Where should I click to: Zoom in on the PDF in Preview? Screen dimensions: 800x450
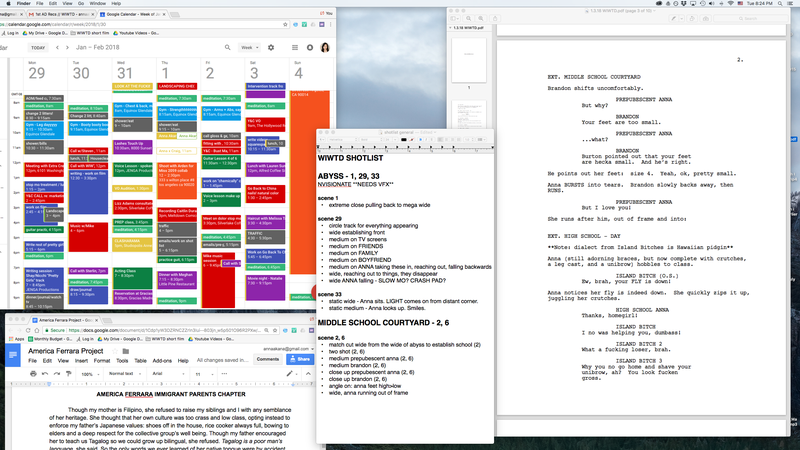481,18
